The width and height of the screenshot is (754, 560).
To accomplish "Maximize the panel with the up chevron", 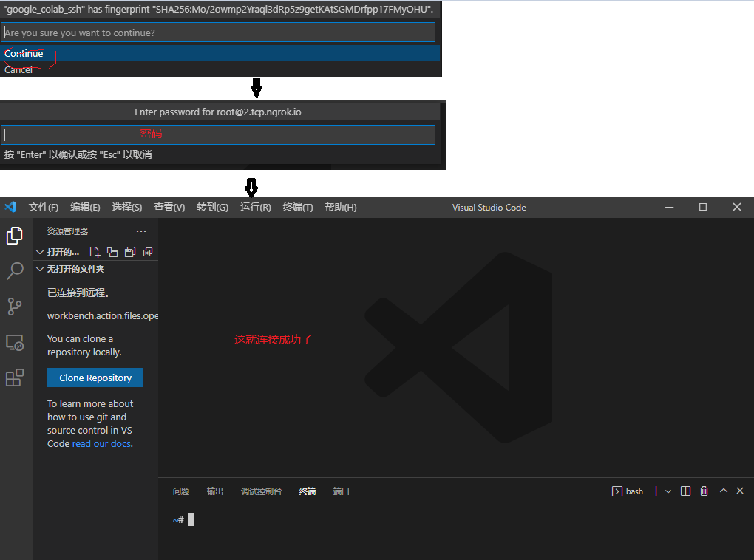I will [x=724, y=491].
